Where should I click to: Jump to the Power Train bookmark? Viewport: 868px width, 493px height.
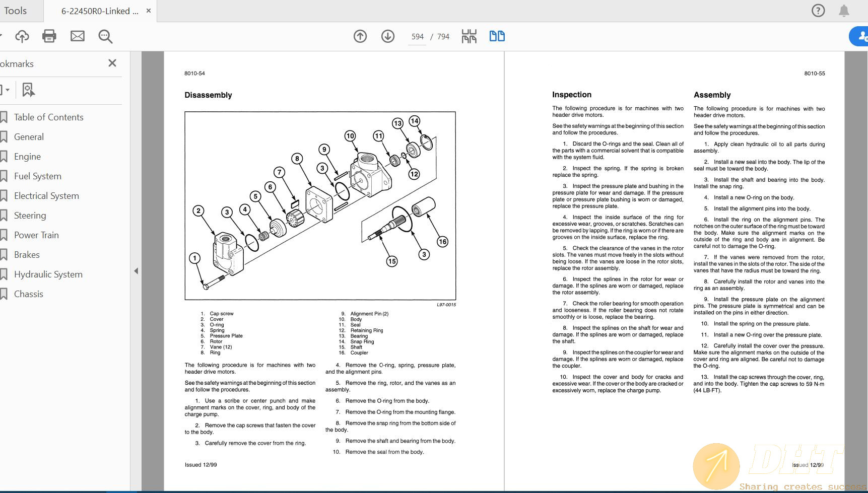(x=36, y=235)
